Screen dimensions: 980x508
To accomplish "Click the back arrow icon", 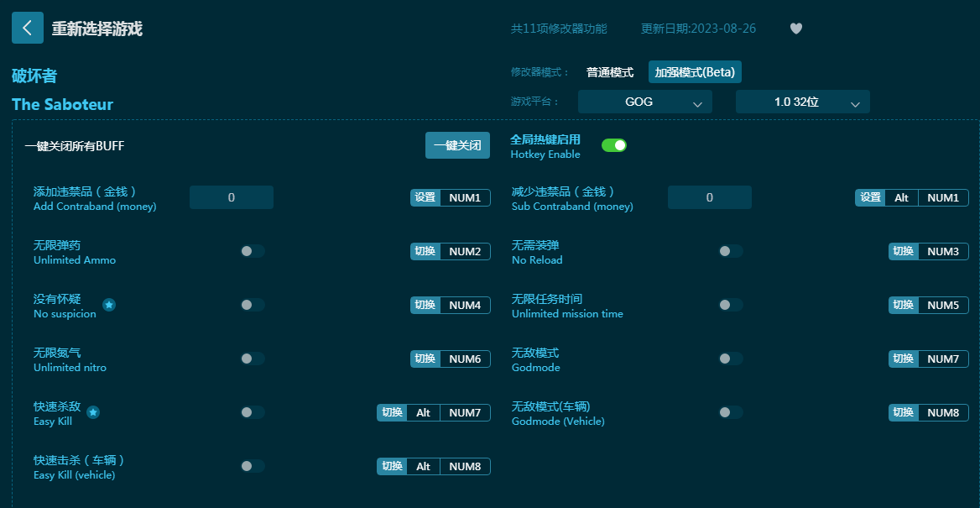I will tap(28, 28).
